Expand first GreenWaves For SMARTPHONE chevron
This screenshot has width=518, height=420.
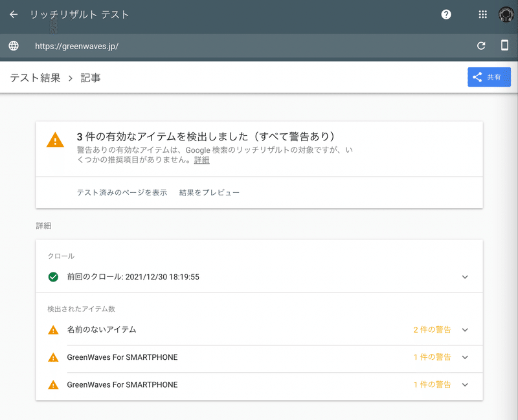coord(465,357)
